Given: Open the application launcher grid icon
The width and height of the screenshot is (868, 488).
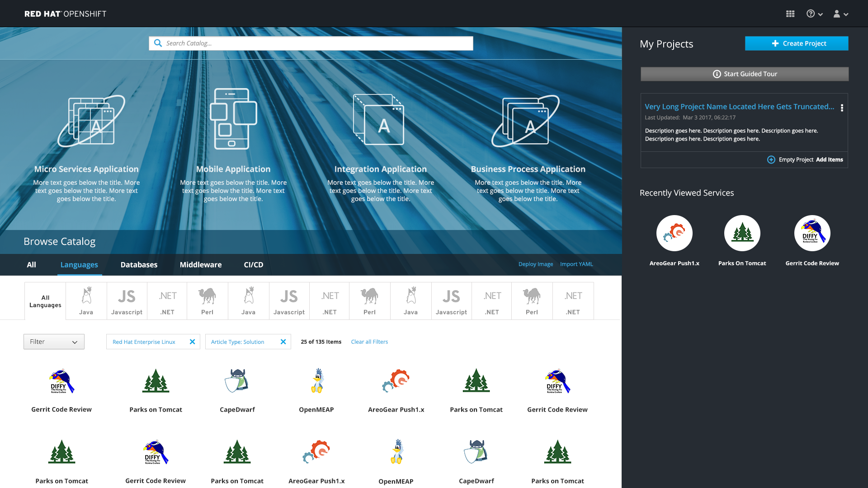Looking at the screenshot, I should pyautogui.click(x=790, y=14).
